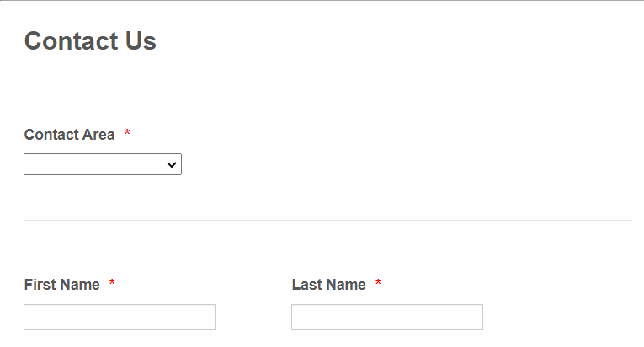The image size is (644, 347).
Task: Open the Contact Area combo box
Action: (x=102, y=165)
